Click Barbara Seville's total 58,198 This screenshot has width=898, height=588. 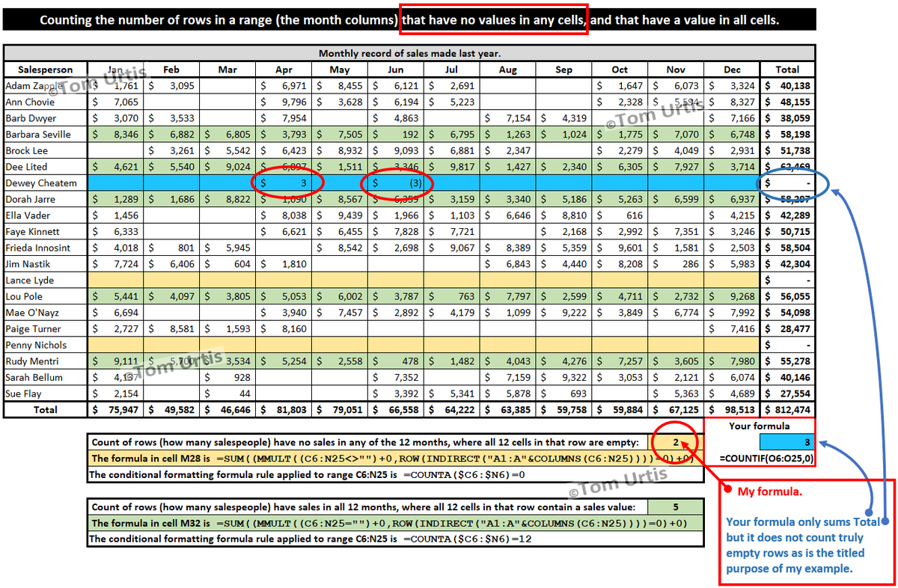pos(788,135)
